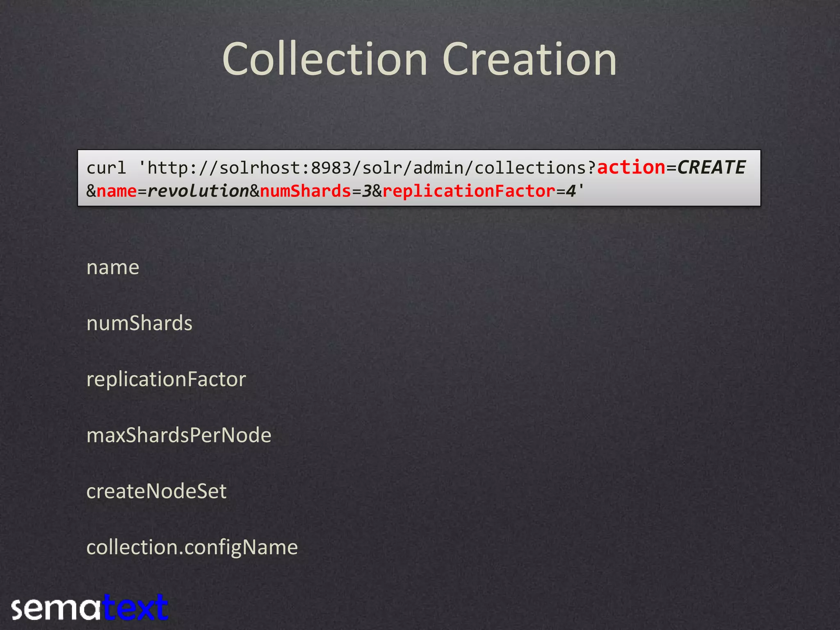840x630 pixels.
Task: Click the 'collection.configName' list item
Action: point(192,547)
